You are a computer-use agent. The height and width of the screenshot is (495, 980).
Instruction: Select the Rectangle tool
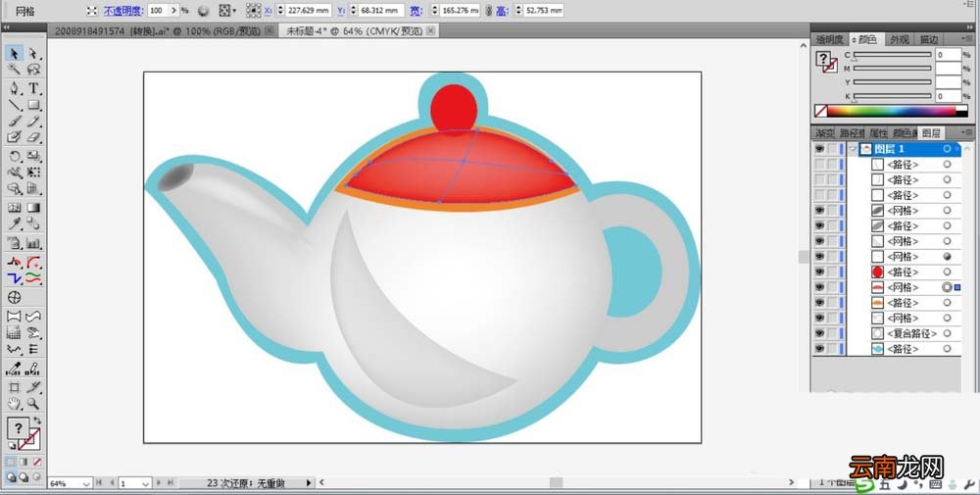click(x=33, y=104)
